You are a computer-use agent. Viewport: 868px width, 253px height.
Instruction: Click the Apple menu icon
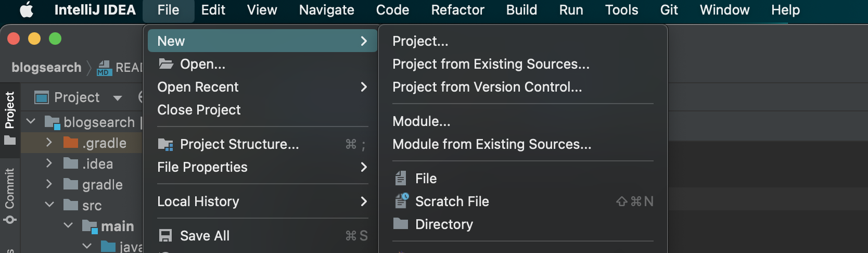tap(26, 10)
